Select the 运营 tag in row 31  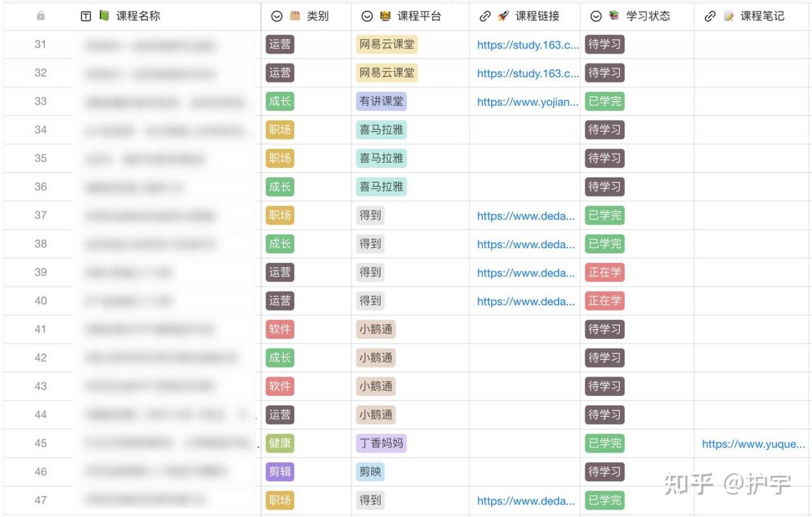[280, 44]
